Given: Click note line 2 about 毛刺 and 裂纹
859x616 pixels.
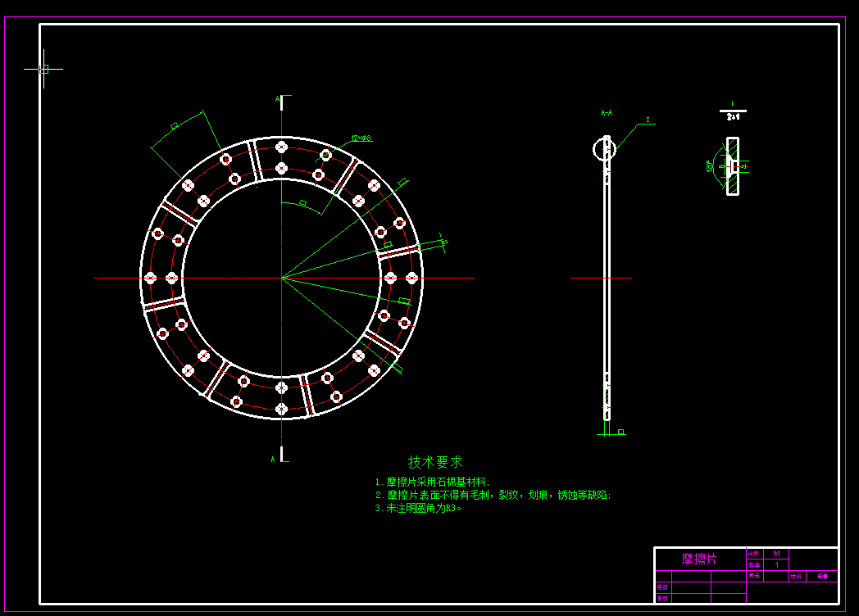Looking at the screenshot, I should coord(493,495).
